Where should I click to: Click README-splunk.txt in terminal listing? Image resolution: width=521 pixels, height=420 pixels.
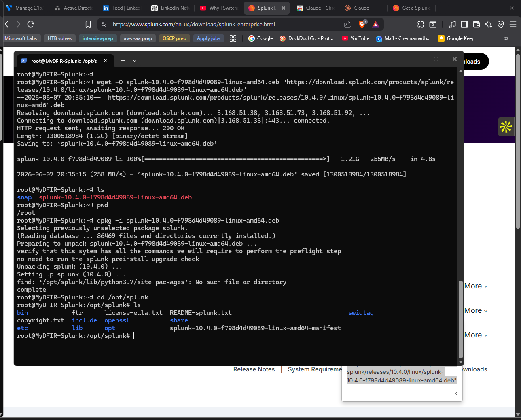tap(201, 313)
